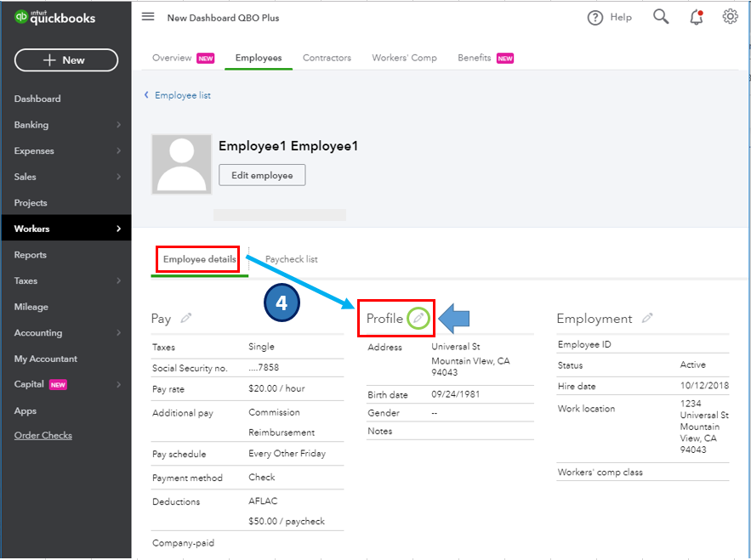Open Accounting in the sidebar
751x560 pixels.
(x=37, y=332)
